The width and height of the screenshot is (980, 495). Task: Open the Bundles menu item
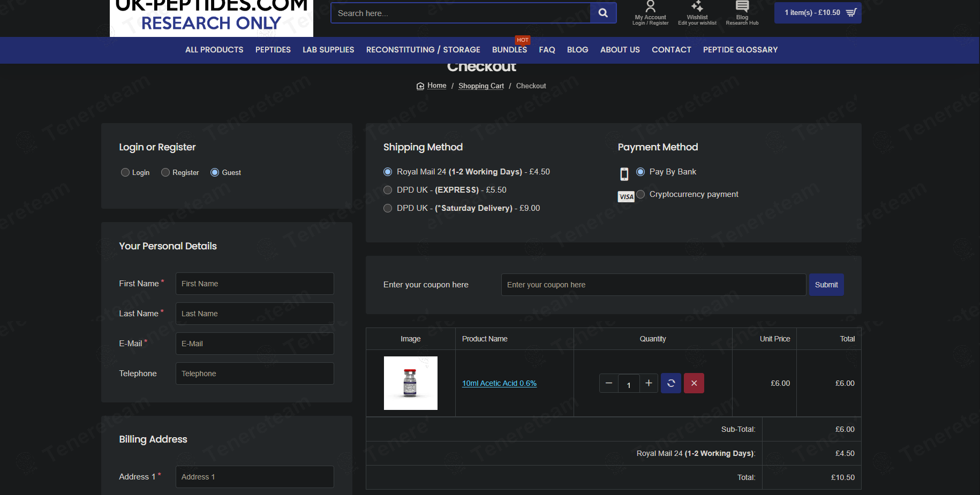pyautogui.click(x=509, y=50)
